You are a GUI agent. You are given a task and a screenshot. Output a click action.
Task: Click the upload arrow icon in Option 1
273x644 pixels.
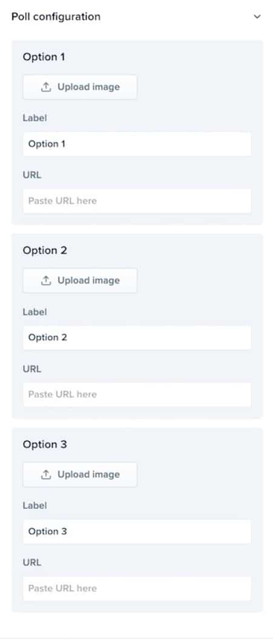(47, 87)
